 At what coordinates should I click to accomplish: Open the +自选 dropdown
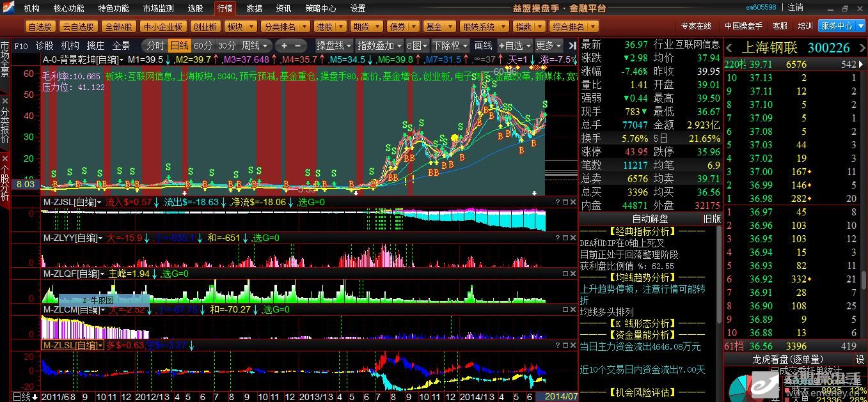515,46
